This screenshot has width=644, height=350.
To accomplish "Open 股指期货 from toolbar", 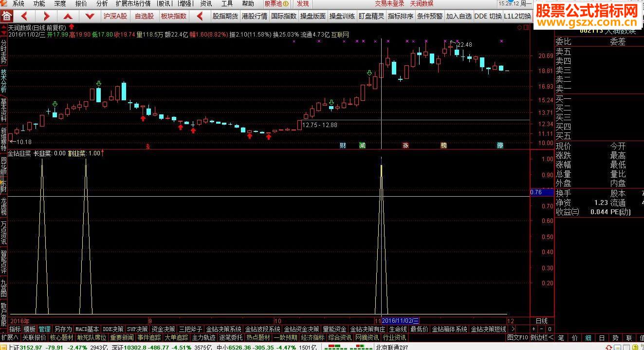I will point(225,16).
